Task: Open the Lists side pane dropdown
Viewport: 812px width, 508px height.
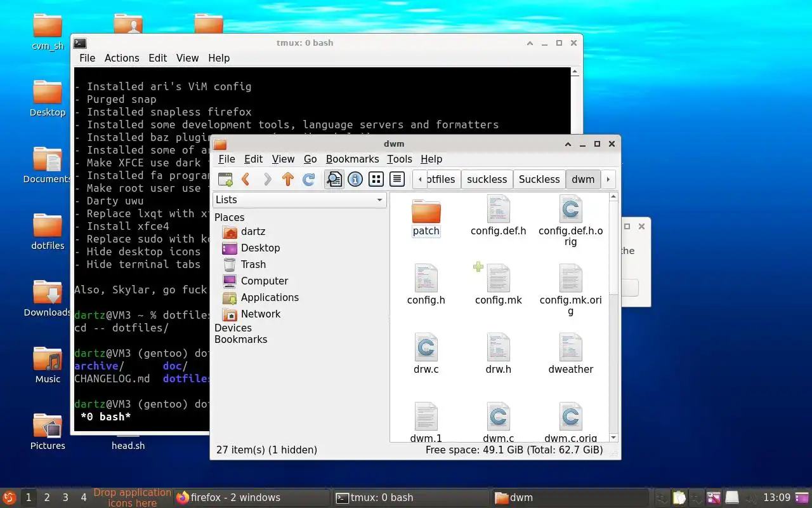Action: [x=299, y=199]
